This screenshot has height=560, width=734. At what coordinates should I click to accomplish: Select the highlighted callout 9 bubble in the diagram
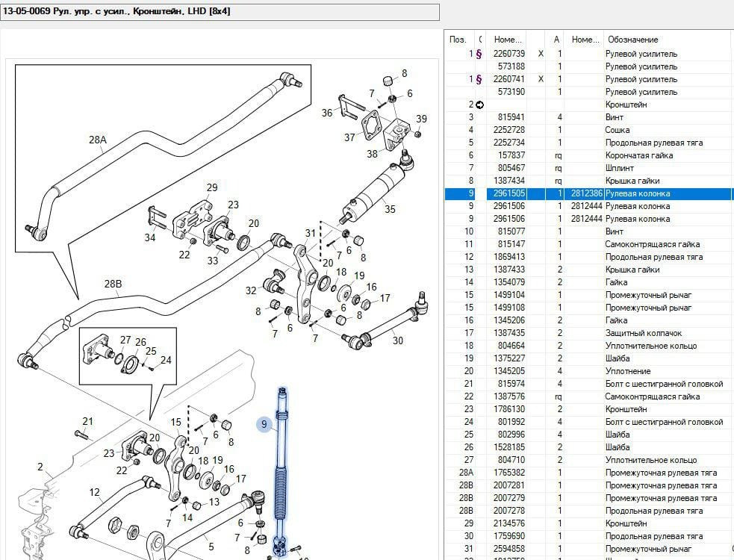pos(264,425)
